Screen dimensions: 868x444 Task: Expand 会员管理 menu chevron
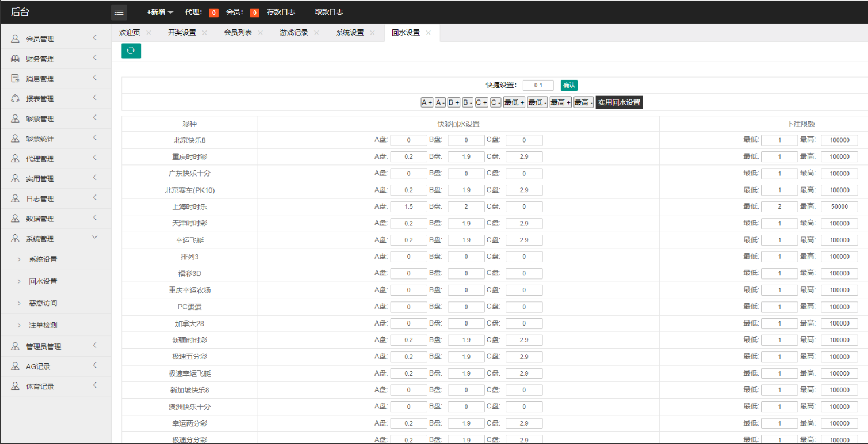click(95, 38)
